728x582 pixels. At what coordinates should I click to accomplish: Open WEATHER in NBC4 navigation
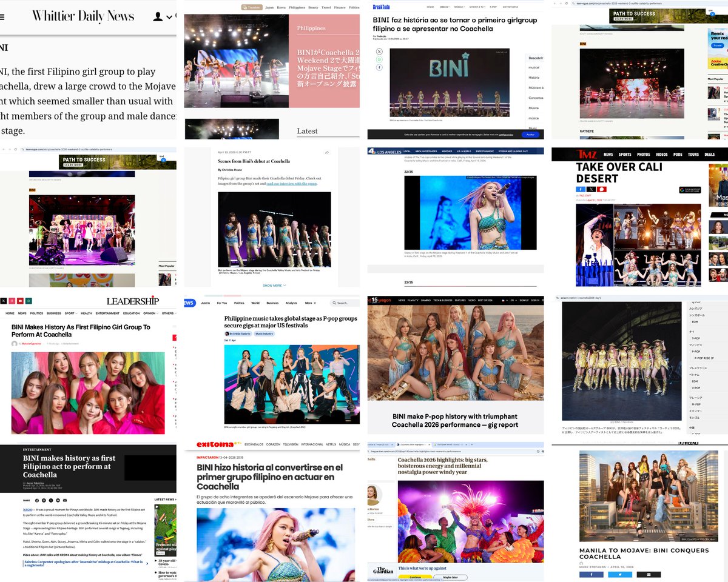pyautogui.click(x=447, y=152)
